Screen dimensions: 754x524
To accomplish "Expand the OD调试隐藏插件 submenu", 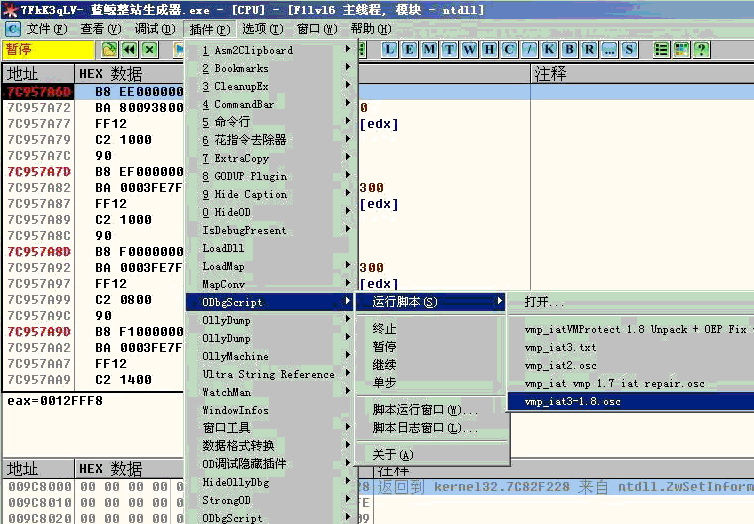I will click(x=271, y=464).
